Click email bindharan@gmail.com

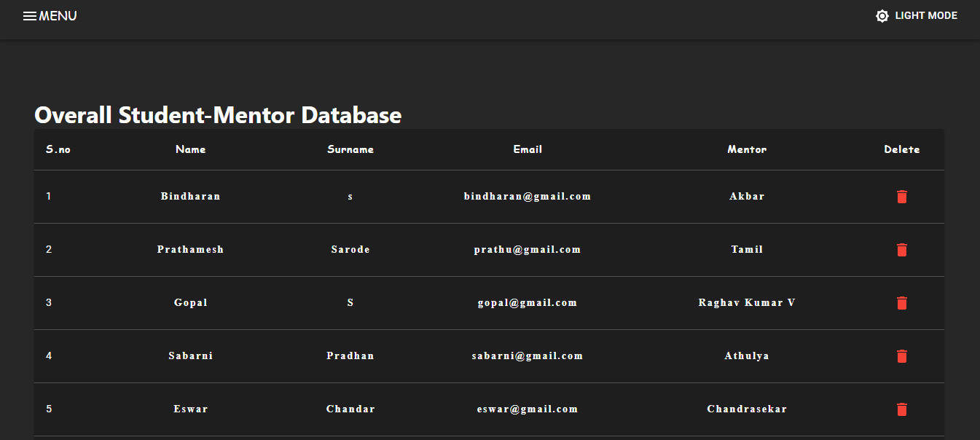click(x=528, y=197)
